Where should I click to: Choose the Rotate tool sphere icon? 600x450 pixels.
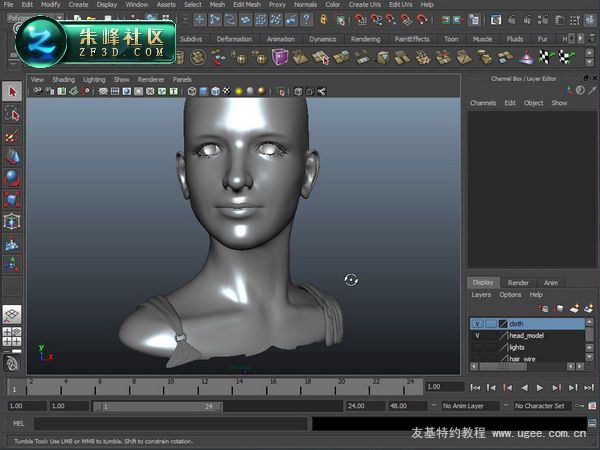[x=12, y=178]
